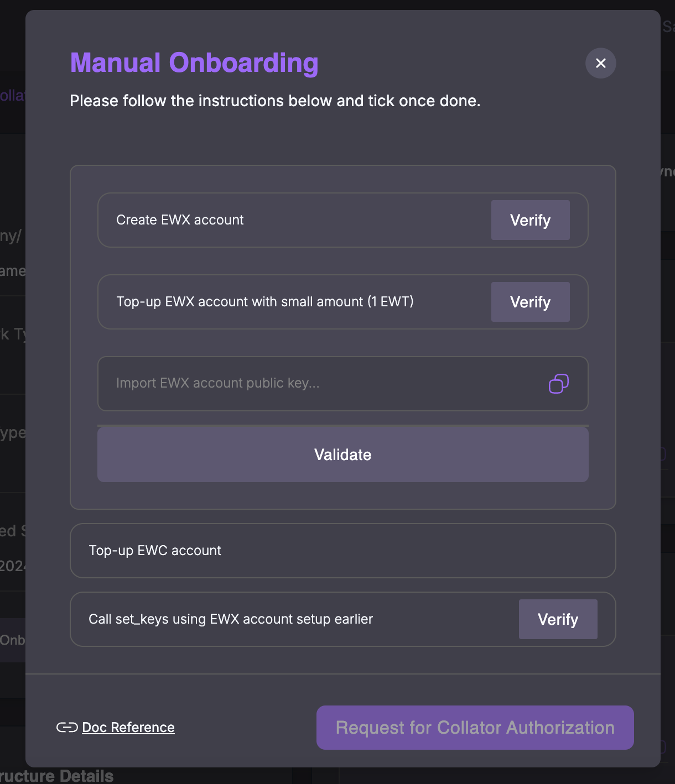Click the thin progress line above Validate

click(x=342, y=426)
